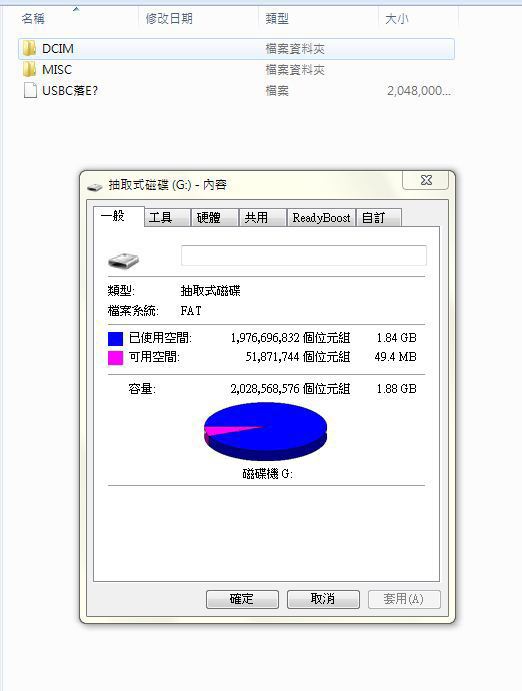The height and width of the screenshot is (691, 522).
Task: Click the USBC file icon
Action: click(x=30, y=90)
